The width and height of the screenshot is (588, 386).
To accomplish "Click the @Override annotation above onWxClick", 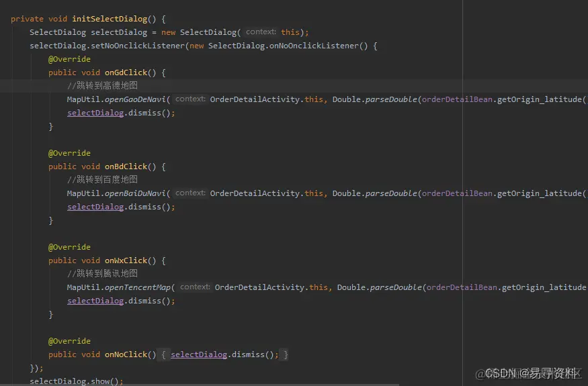I will [x=69, y=247].
